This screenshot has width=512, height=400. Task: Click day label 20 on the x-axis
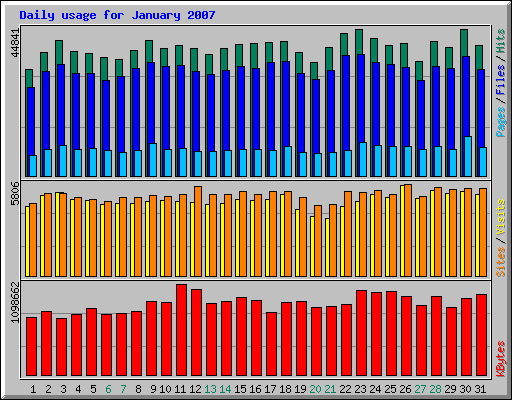click(315, 389)
